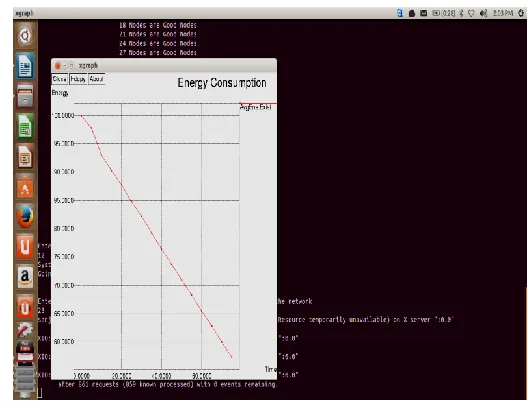The height and width of the screenshot is (406, 528).
Task: Open the Amazon launcher icon
Action: 25,277
